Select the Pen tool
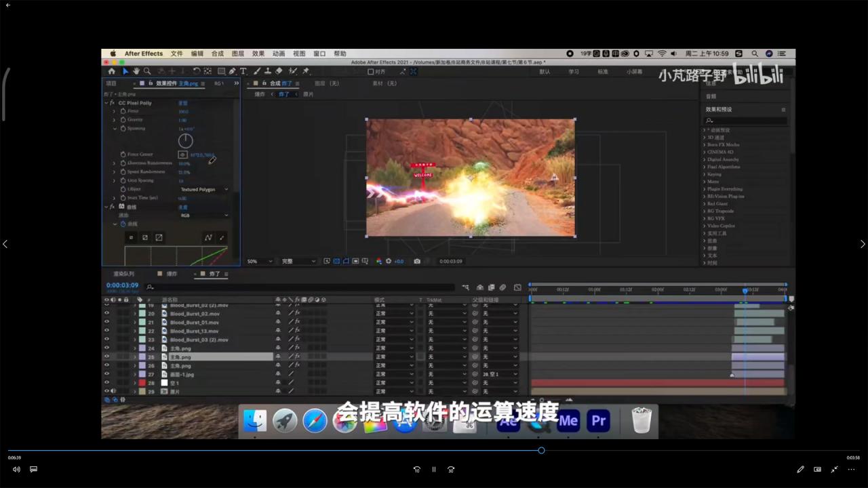The image size is (868, 488). pyautogui.click(x=233, y=71)
